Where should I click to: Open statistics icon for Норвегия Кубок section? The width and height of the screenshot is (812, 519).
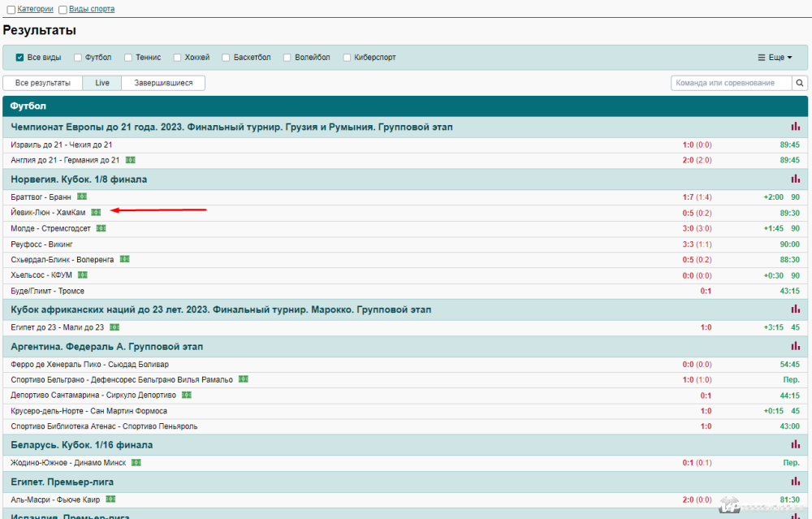click(795, 179)
